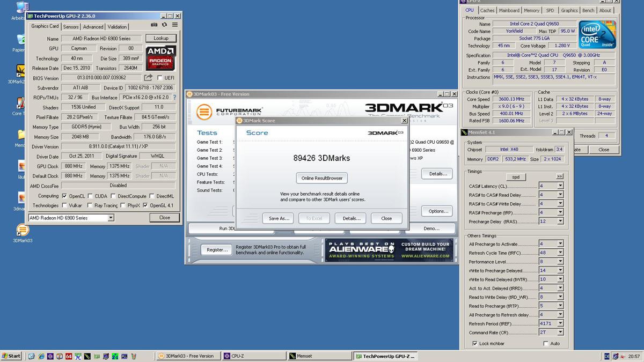Screen dimensions: 644x362
Task: Click the red 64 quick launch icon
Action: 68,356
